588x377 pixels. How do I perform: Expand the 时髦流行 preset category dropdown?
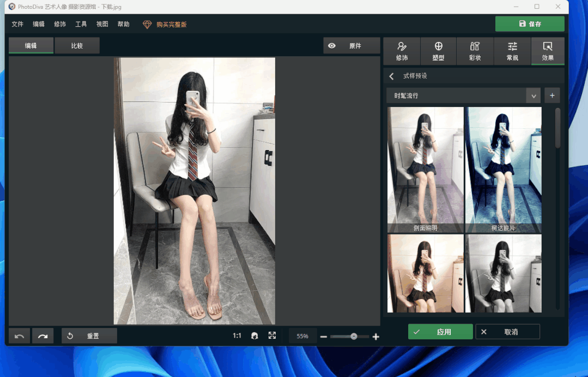coord(534,96)
